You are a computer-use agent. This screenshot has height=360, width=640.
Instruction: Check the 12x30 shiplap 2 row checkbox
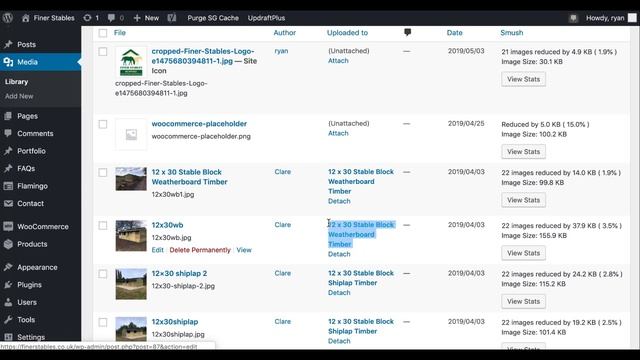[x=103, y=274]
